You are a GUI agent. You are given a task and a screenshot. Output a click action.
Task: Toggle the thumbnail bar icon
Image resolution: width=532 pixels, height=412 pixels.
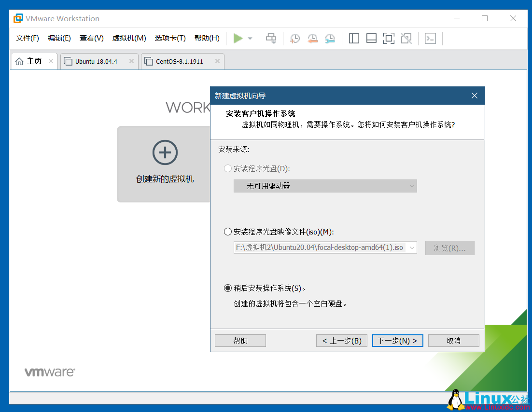click(371, 38)
